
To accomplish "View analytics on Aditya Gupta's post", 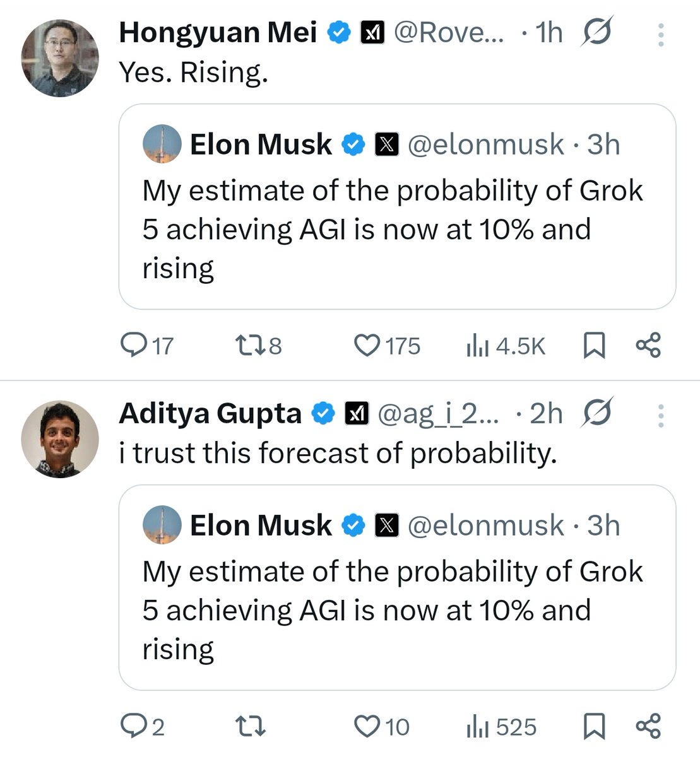I will (x=478, y=727).
